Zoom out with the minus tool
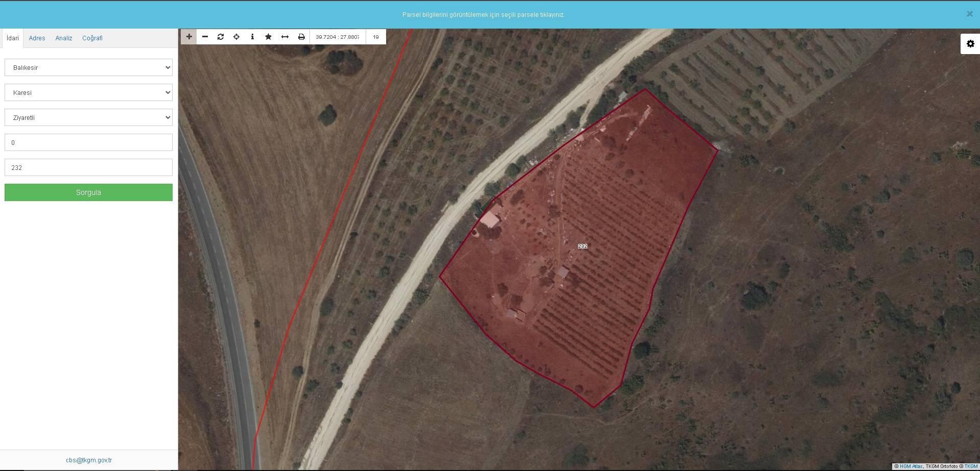This screenshot has height=471, width=980. [x=205, y=37]
